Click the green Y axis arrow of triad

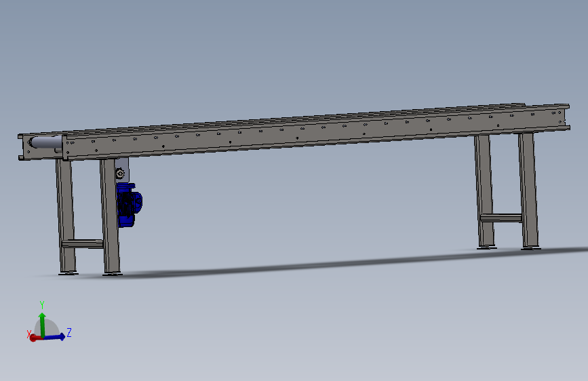(42, 324)
